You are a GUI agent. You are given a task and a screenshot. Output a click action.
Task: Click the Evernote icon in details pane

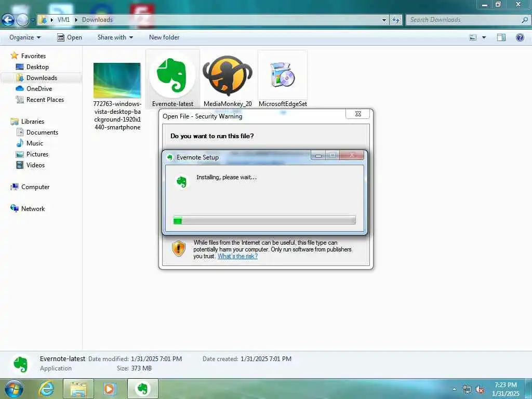(20, 364)
